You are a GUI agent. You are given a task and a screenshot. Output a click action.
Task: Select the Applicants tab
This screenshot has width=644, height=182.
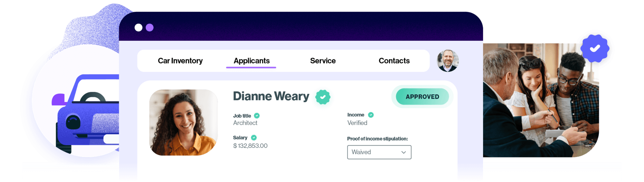(x=251, y=61)
